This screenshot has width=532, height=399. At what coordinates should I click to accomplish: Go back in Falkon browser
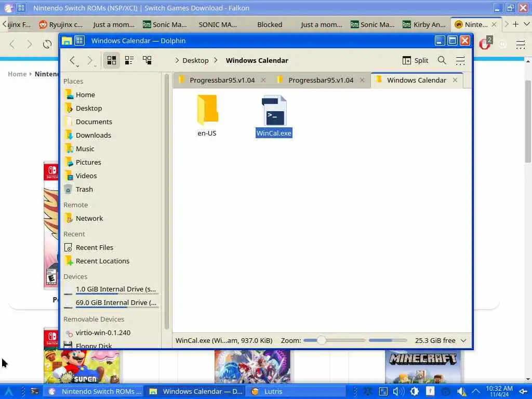pos(12,44)
